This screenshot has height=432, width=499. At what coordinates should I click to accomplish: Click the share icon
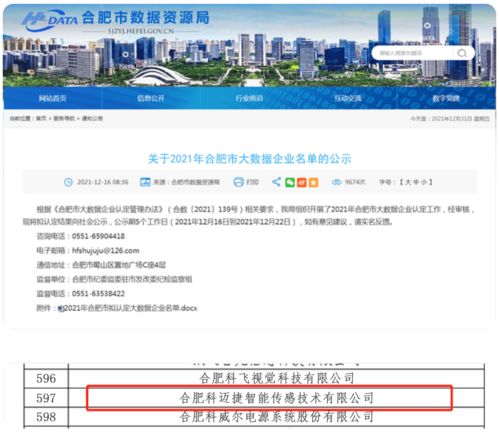tap(276, 182)
